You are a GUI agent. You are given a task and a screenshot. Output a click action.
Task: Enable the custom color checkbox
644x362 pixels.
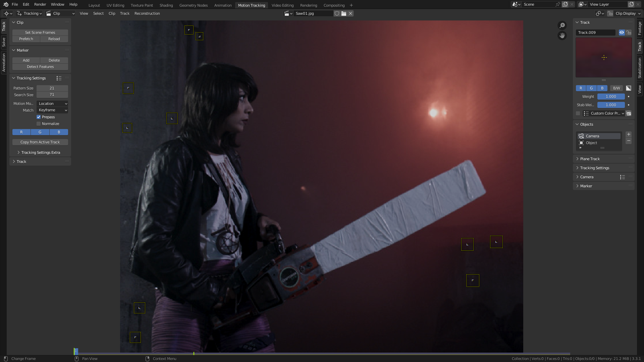(x=578, y=113)
